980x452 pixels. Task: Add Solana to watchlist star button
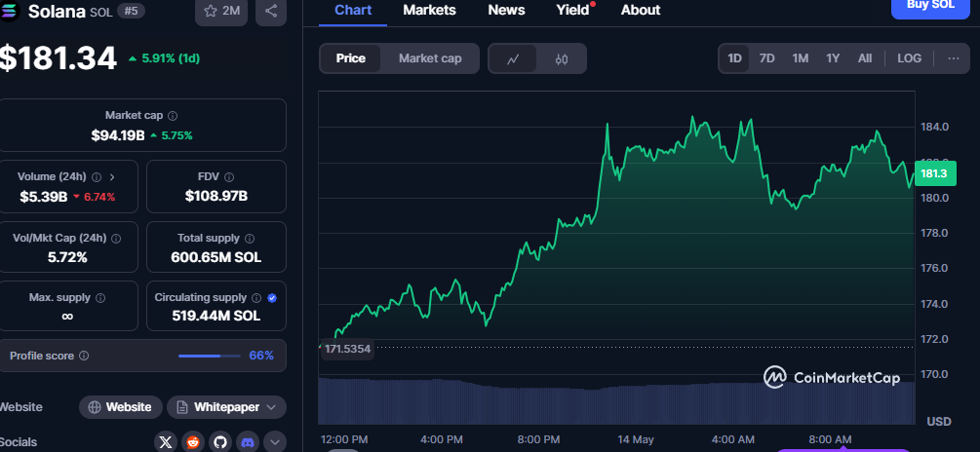[x=222, y=11]
